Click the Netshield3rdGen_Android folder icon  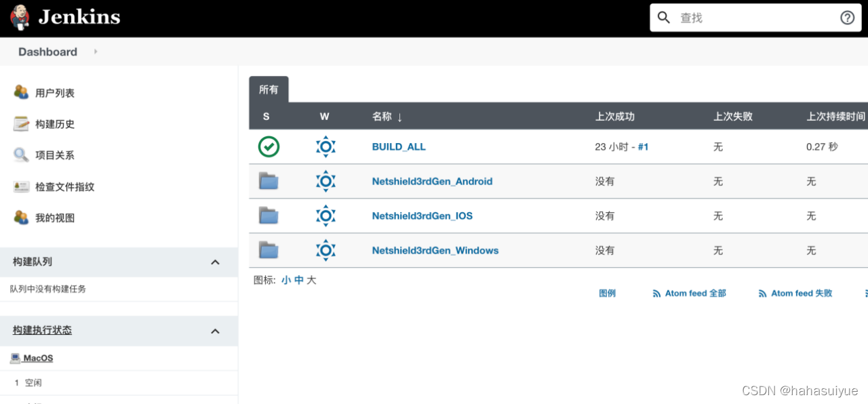tap(269, 181)
